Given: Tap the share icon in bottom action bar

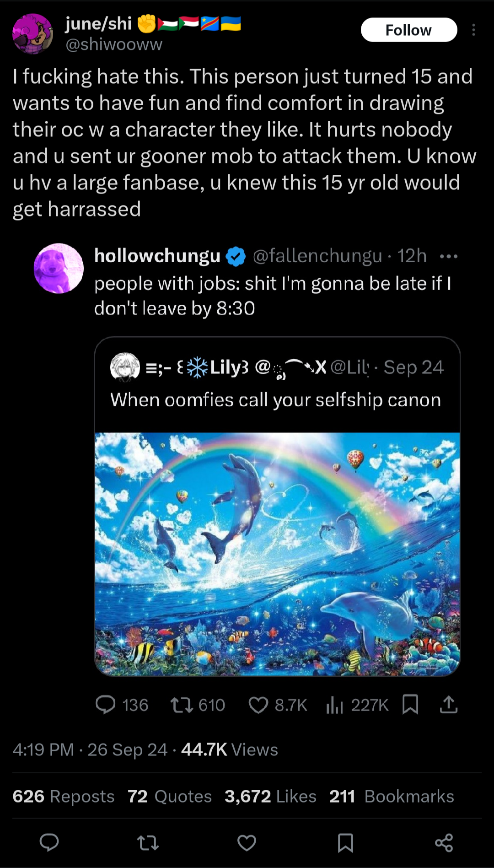Looking at the screenshot, I should coord(444,842).
